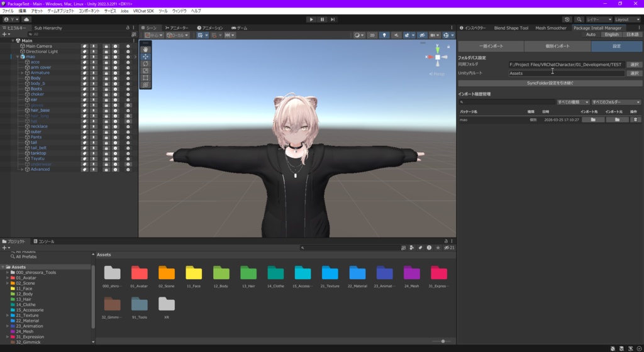The width and height of the screenshot is (644, 352).
Task: Toggle hidden objects visibility in scene
Action: coord(422,35)
